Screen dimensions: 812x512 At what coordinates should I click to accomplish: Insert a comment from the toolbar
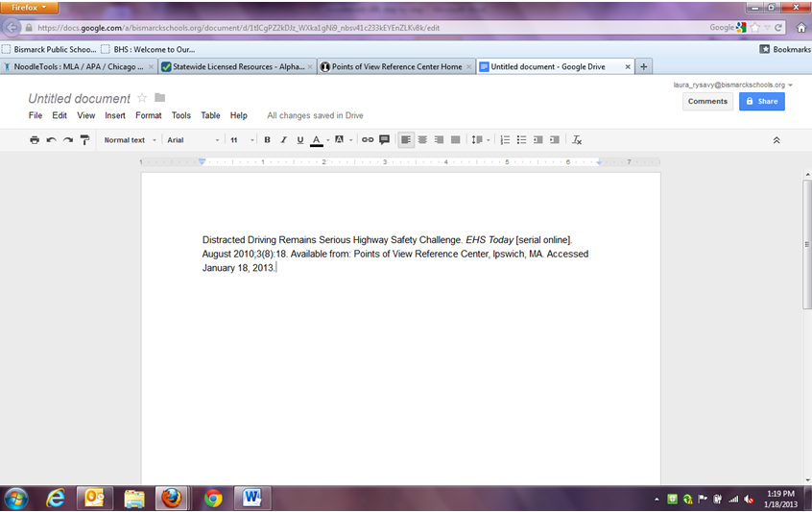384,140
